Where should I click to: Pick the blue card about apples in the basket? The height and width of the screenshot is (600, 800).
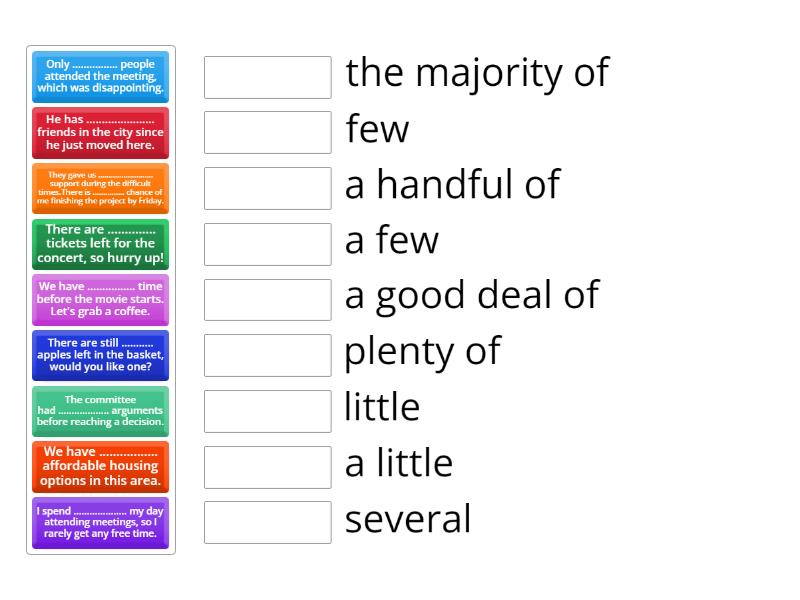point(100,355)
